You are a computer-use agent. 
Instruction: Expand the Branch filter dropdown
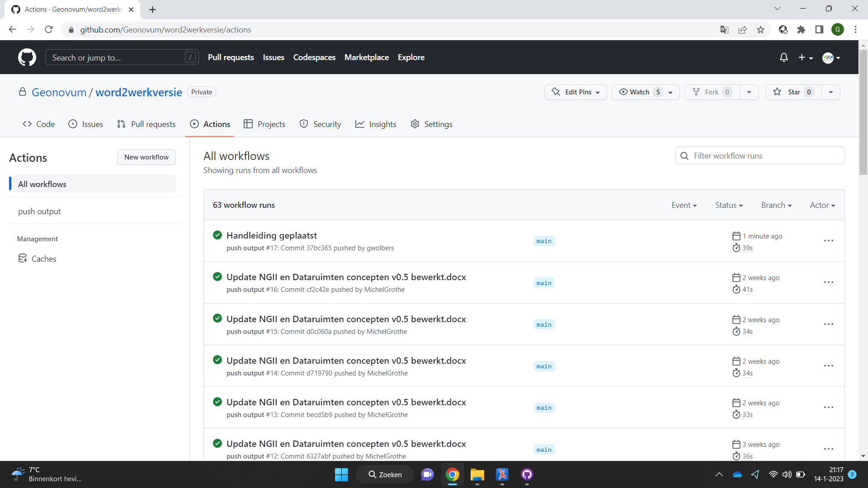pyautogui.click(x=777, y=205)
